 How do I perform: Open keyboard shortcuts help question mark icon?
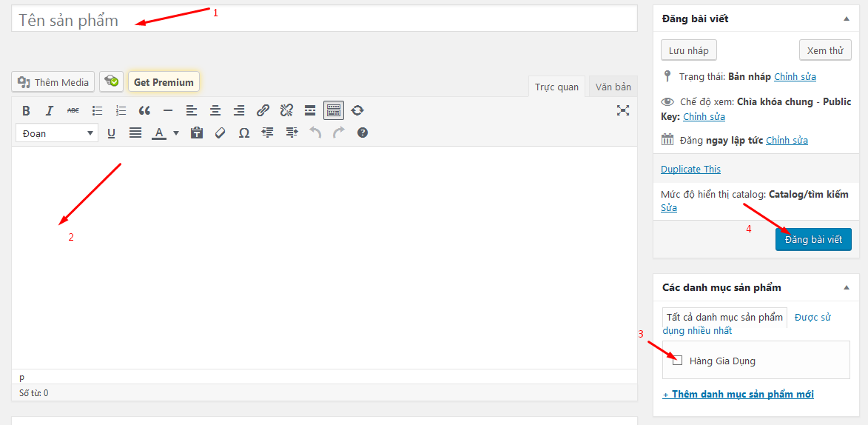363,133
